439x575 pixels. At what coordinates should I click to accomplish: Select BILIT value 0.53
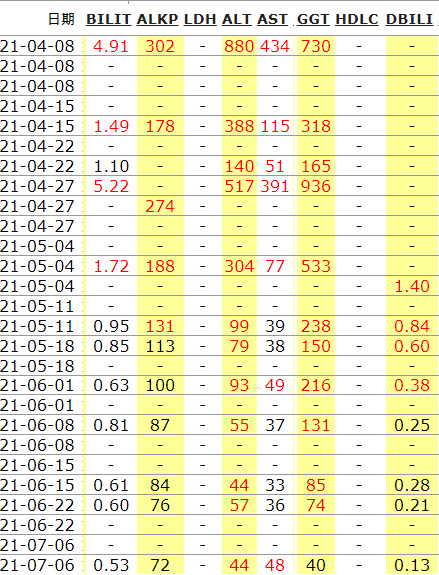coord(111,565)
